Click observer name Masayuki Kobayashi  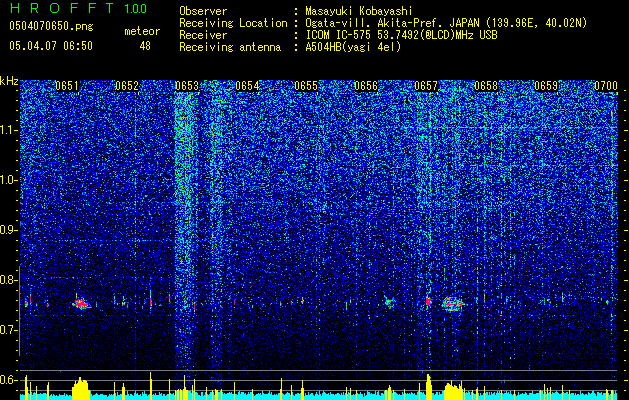click(358, 11)
